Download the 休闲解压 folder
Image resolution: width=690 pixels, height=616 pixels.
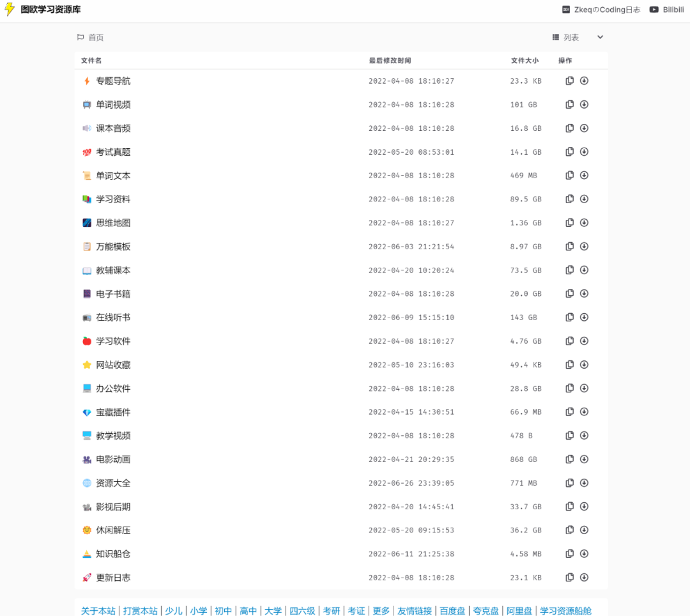[584, 530]
